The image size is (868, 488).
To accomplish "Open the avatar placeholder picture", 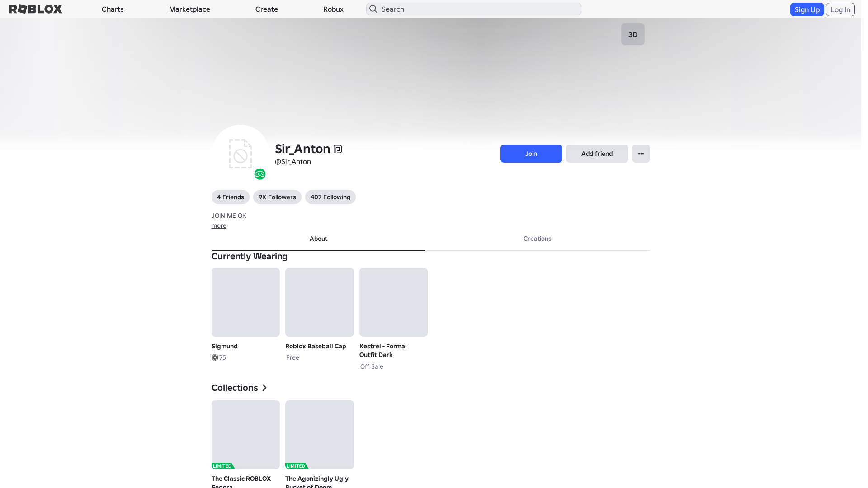I will (241, 154).
